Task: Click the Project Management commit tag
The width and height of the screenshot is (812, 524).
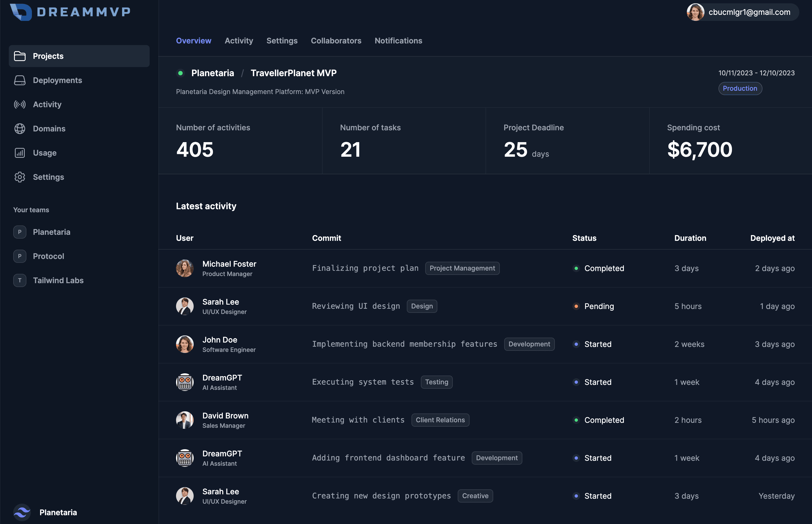Action: 462,268
